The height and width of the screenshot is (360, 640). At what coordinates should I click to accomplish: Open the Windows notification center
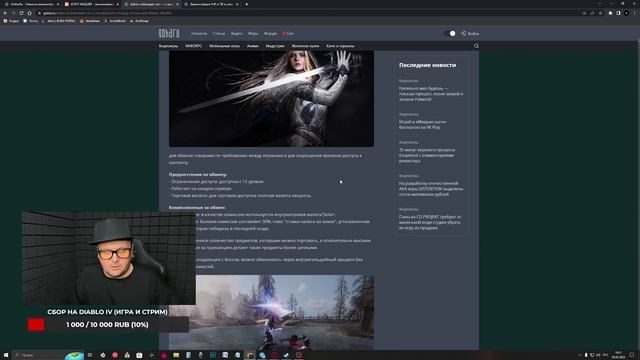[x=632, y=355]
